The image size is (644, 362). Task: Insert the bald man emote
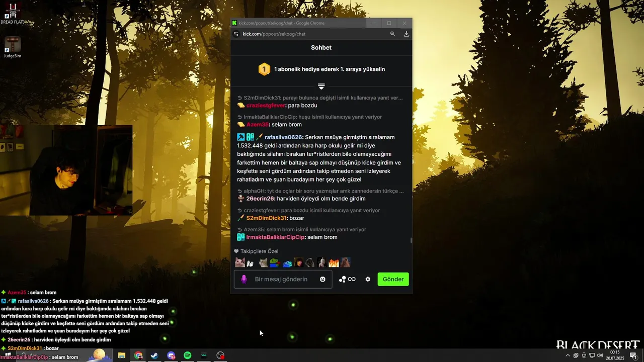coord(322,262)
